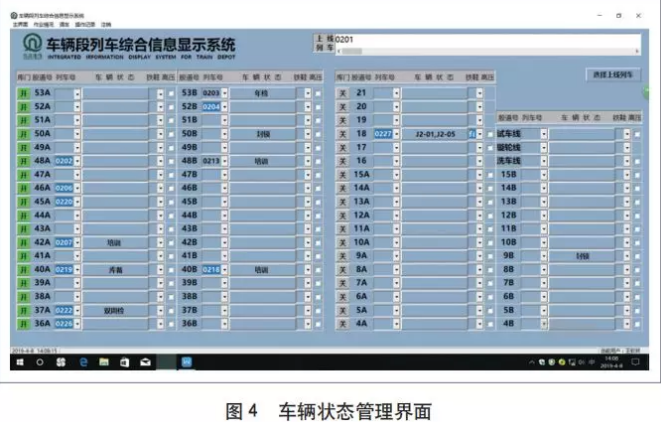Launch Microsoft Edge from the taskbar
Image resolution: width=661 pixels, height=422 pixels.
83,362
